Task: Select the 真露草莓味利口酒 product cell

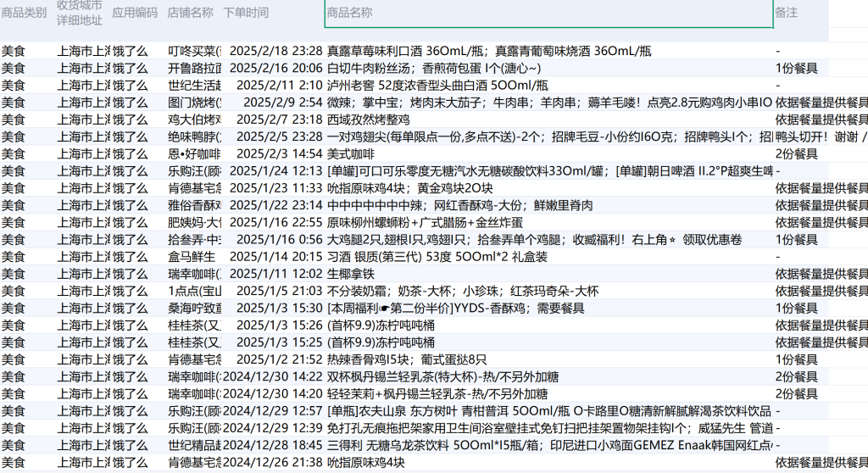Action: tap(548, 51)
